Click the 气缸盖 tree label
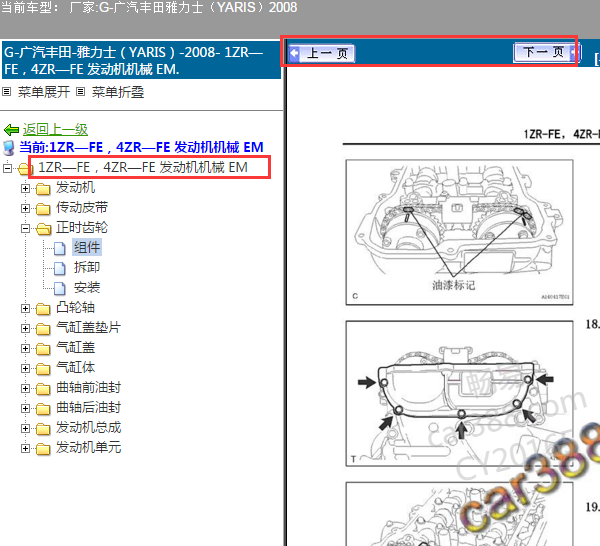The width and height of the screenshot is (600, 546). (x=75, y=347)
